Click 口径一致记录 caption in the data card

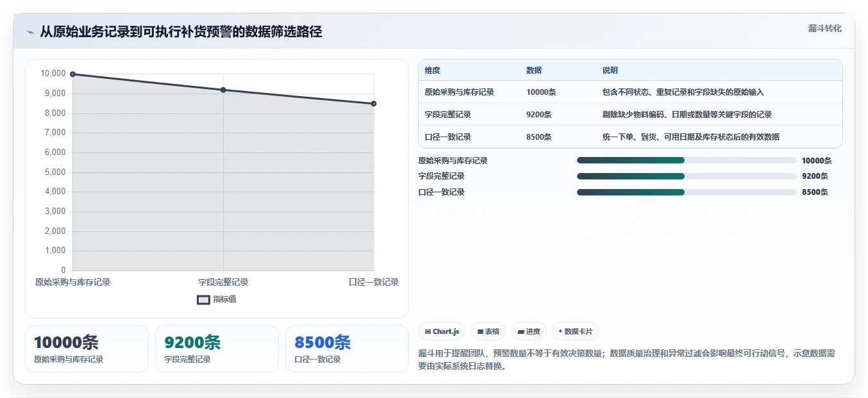317,360
